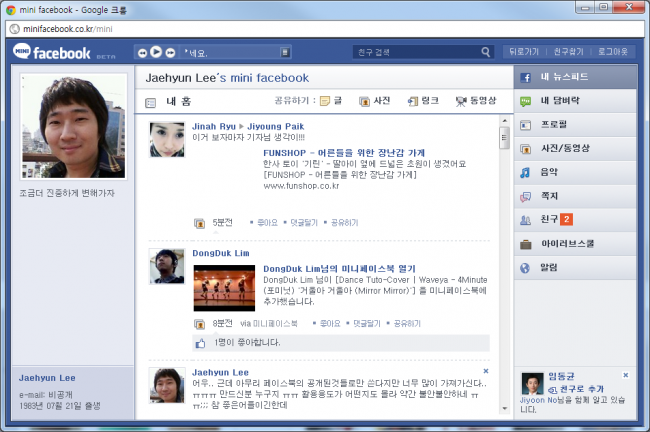Click the via 미니페이스북 link
The height and width of the screenshot is (432, 650).
pyautogui.click(x=269, y=323)
